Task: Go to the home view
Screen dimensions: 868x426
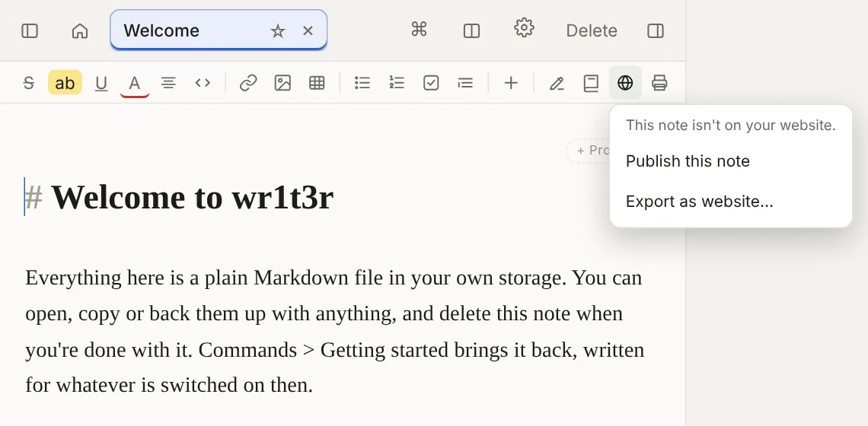Action: coord(80,30)
